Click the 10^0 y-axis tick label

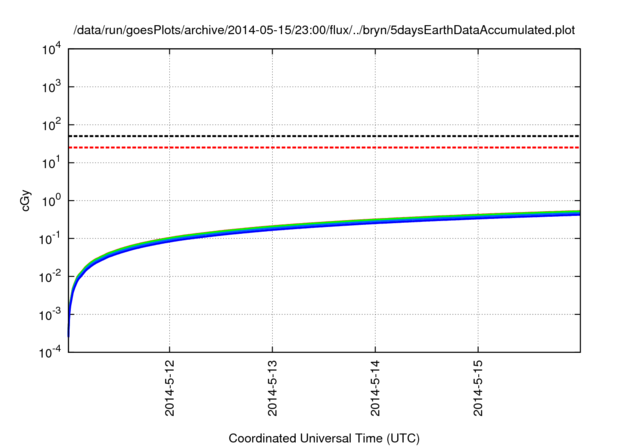[x=51, y=201]
